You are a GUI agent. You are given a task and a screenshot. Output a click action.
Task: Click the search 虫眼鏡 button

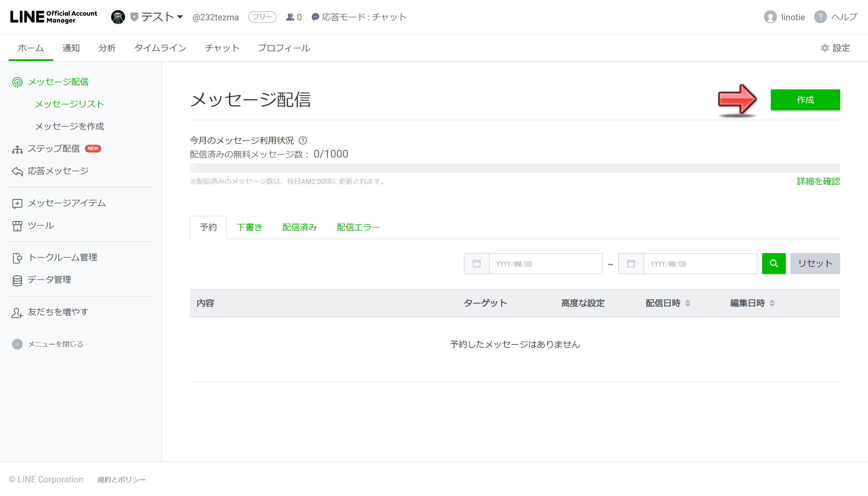(x=774, y=263)
